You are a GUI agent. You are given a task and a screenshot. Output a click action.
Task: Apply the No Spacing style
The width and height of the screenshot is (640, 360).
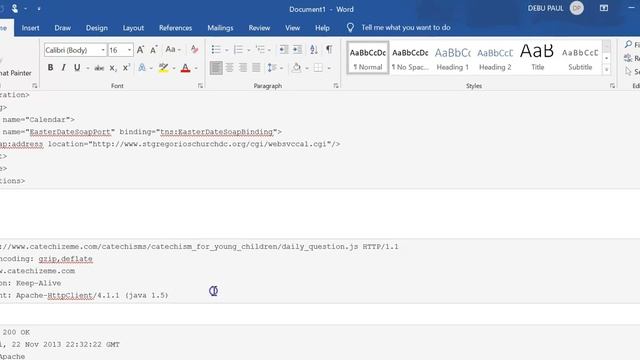410,58
